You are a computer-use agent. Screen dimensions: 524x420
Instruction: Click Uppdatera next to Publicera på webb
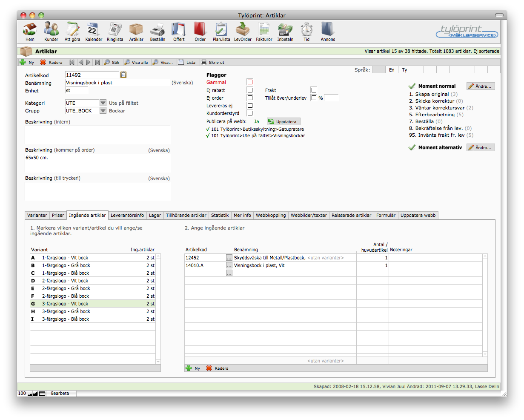(284, 122)
